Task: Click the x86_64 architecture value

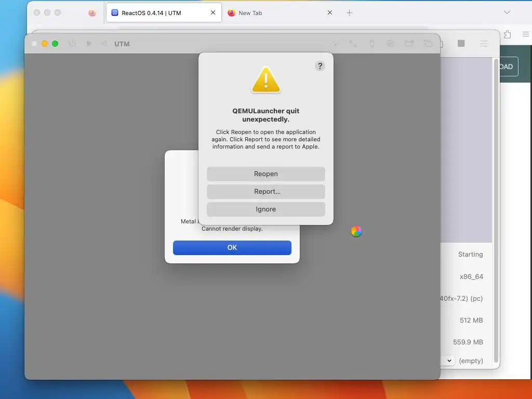Action: tap(471, 276)
